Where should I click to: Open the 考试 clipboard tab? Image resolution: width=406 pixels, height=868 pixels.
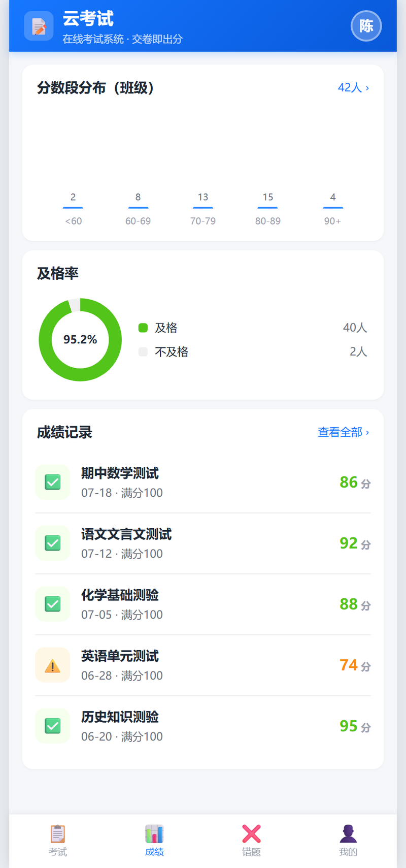click(x=58, y=841)
